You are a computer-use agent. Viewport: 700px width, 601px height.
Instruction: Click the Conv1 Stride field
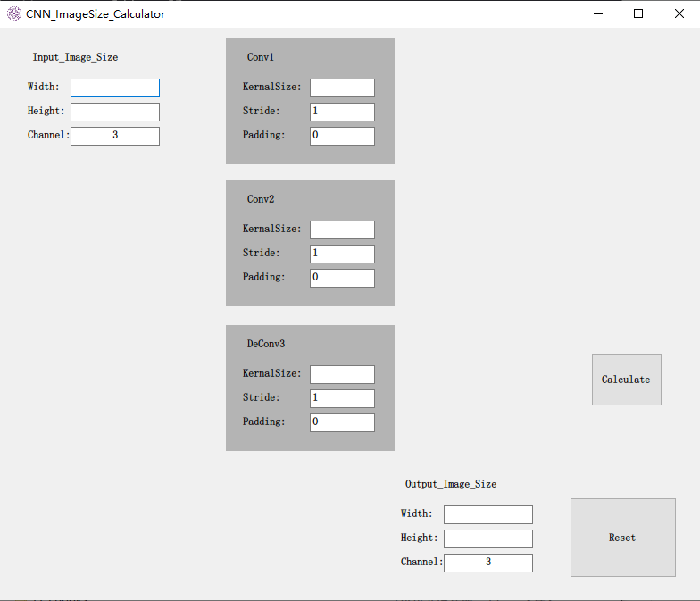point(343,112)
